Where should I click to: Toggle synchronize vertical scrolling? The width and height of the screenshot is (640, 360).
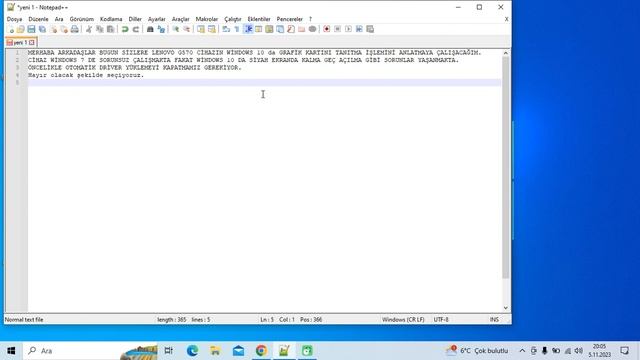coord(201,29)
